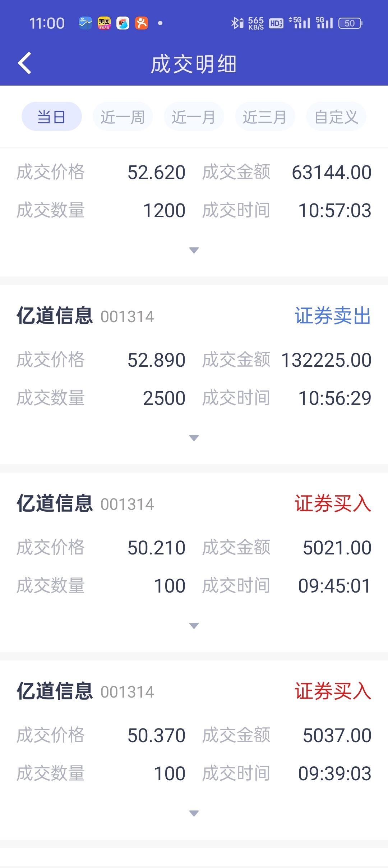This screenshot has width=388, height=868.
Task: Open 亿道信息 stock from 50.370 trade
Action: 55,691
